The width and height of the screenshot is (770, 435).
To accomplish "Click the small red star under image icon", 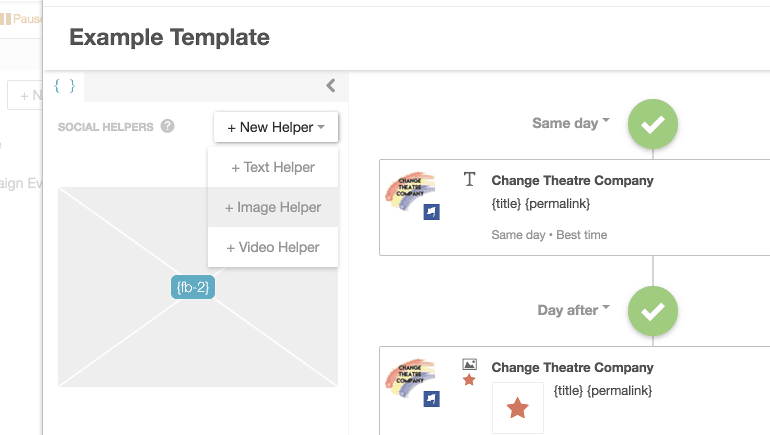I will pyautogui.click(x=469, y=381).
